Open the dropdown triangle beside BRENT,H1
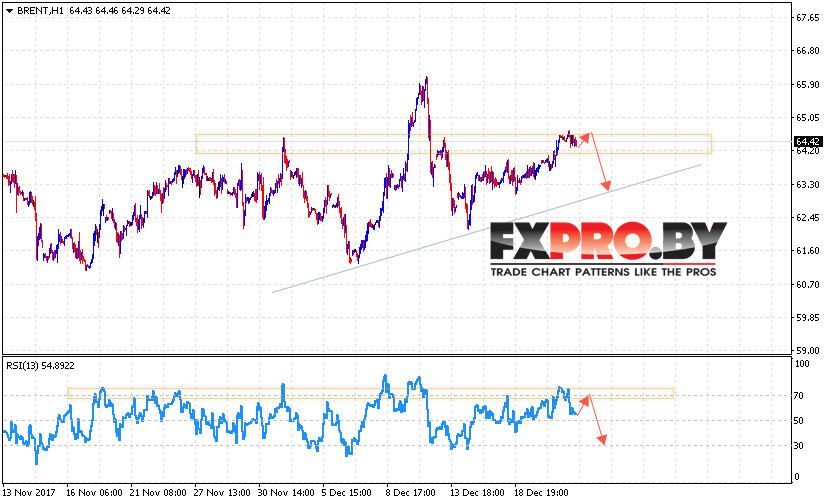The height and width of the screenshot is (504, 831). [x=8, y=9]
